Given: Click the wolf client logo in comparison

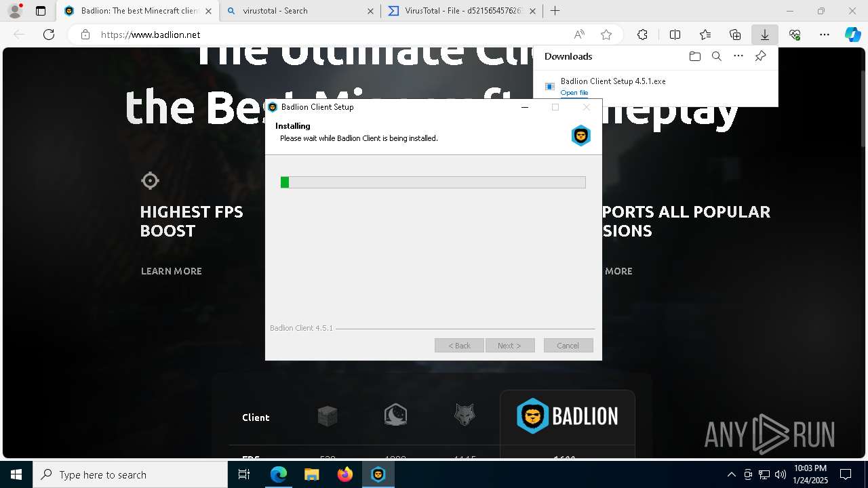Looking at the screenshot, I should tap(465, 415).
